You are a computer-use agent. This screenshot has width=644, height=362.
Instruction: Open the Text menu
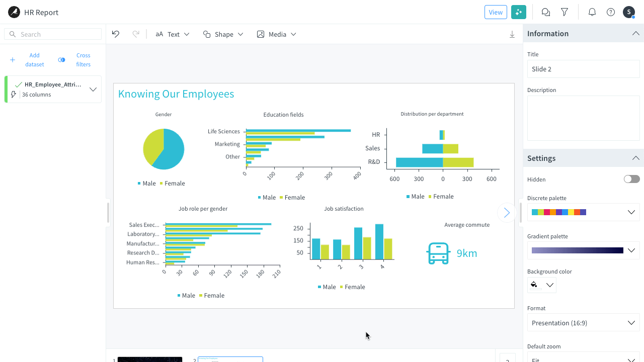(x=173, y=34)
